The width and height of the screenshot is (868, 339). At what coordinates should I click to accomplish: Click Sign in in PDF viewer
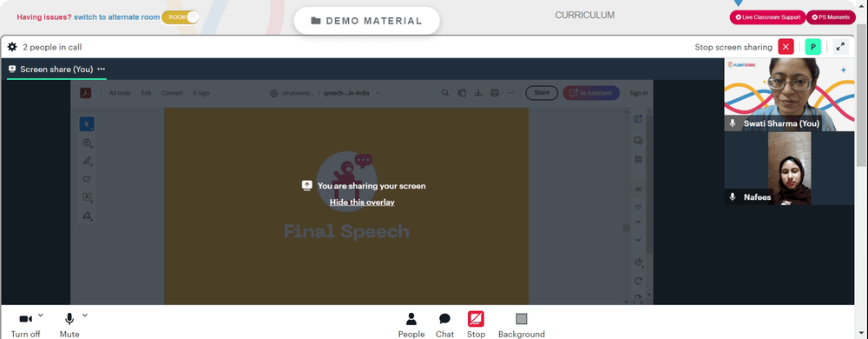pyautogui.click(x=638, y=93)
